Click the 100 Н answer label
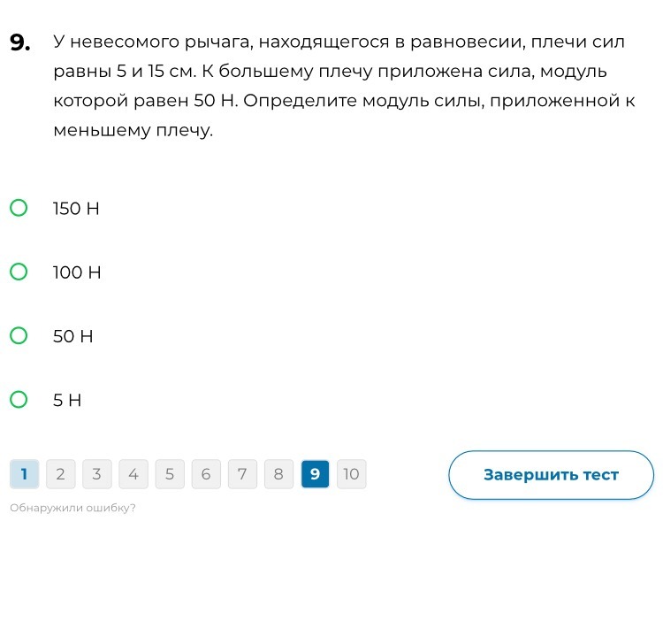The width and height of the screenshot is (663, 644). pyautogui.click(x=77, y=273)
